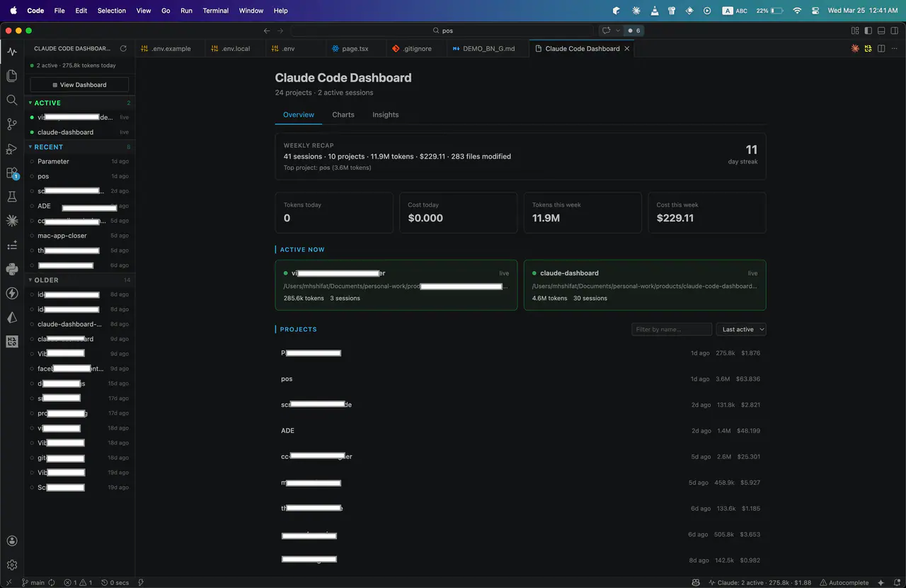
Task: Collapse the OLDER section in sidebar
Action: [79, 280]
